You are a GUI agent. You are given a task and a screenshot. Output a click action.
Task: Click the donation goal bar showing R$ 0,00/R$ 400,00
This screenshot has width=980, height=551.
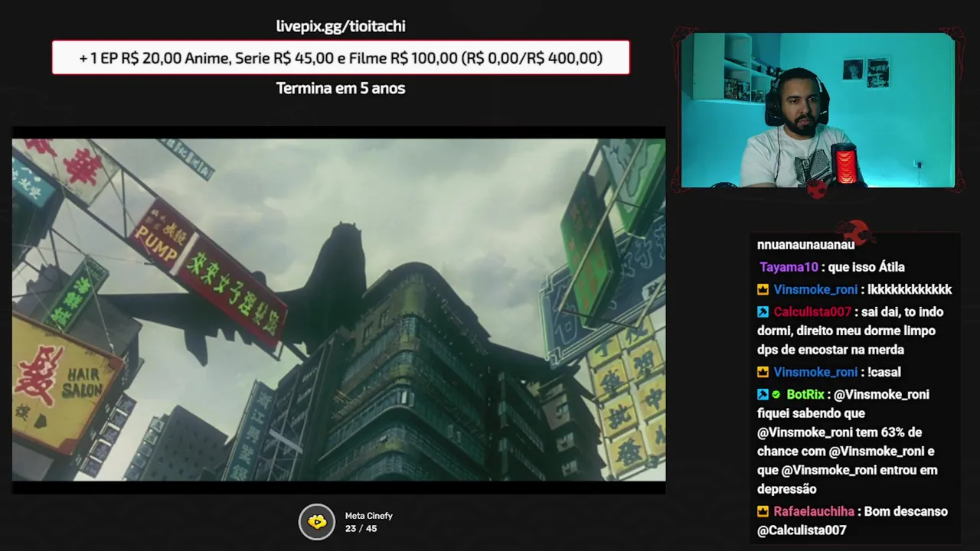341,57
